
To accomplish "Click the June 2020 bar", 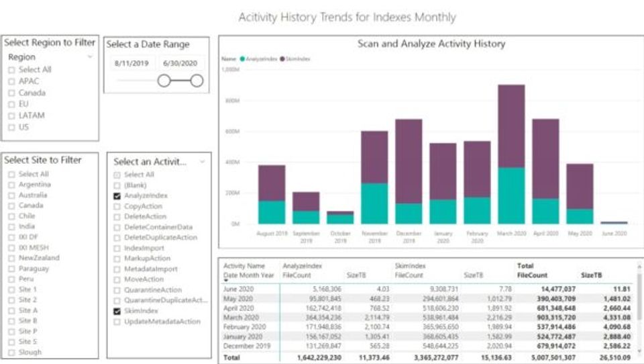I will [x=614, y=222].
